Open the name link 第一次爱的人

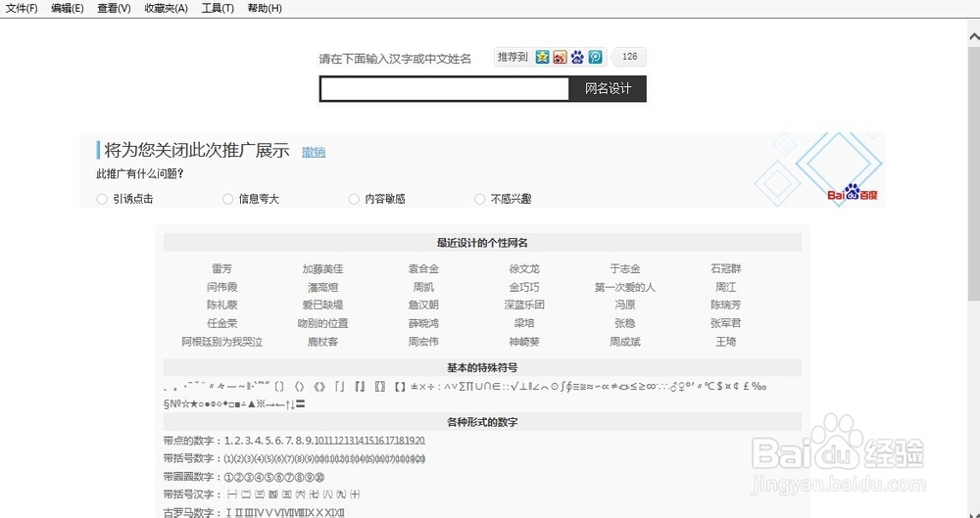click(x=625, y=288)
